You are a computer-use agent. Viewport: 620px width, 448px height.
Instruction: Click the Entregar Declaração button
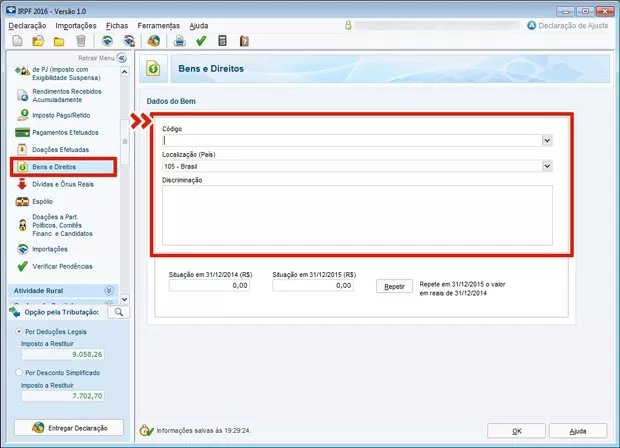pyautogui.click(x=66, y=427)
